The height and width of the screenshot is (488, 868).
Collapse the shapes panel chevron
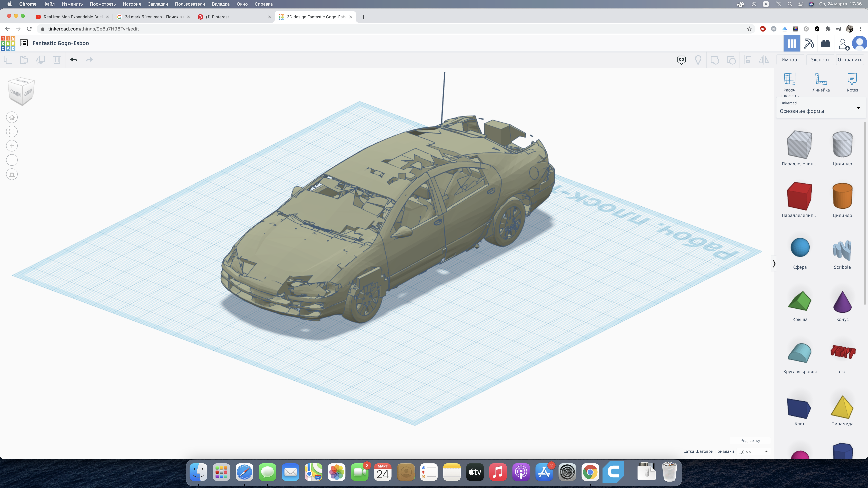click(774, 263)
